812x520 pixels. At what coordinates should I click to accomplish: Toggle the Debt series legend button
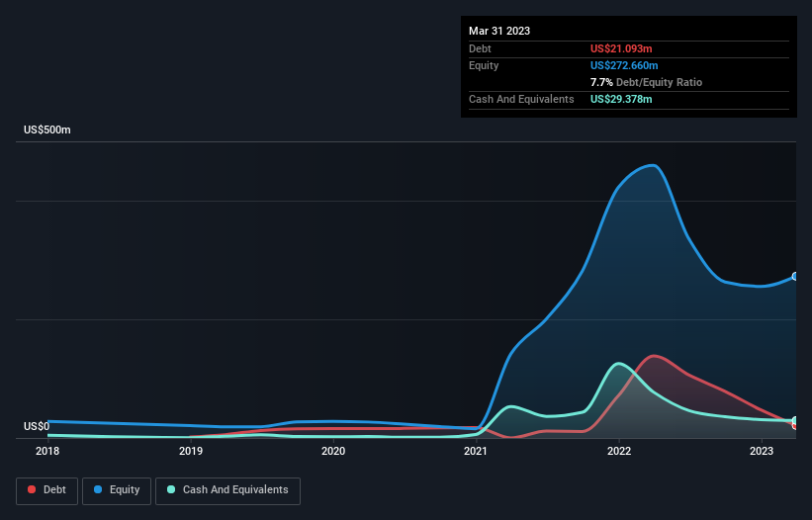pos(46,490)
